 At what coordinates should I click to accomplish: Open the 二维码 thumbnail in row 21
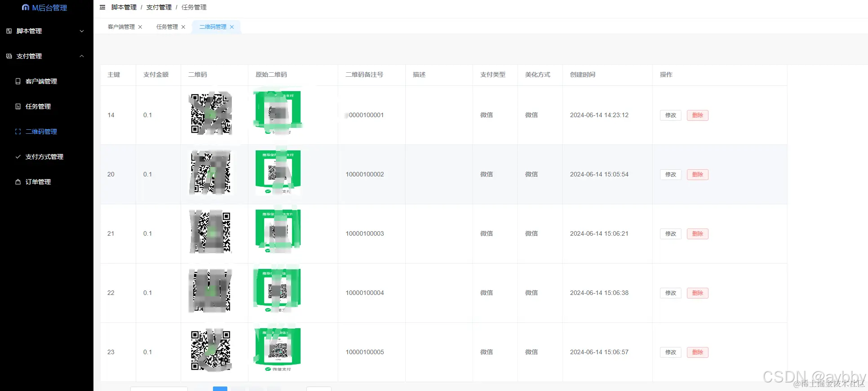coord(211,232)
